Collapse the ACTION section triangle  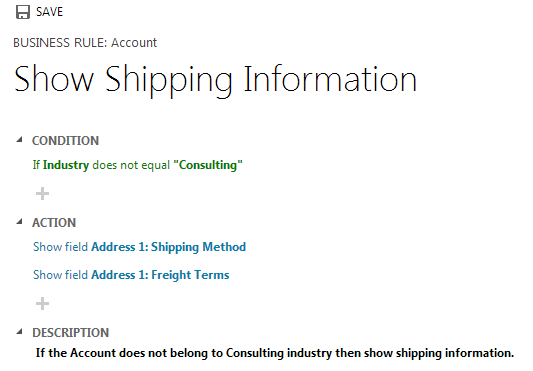pos(19,222)
